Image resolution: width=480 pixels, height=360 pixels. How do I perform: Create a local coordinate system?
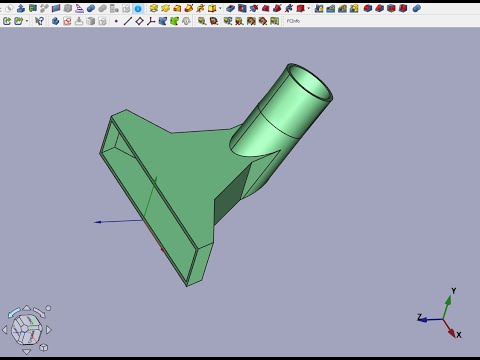151,21
